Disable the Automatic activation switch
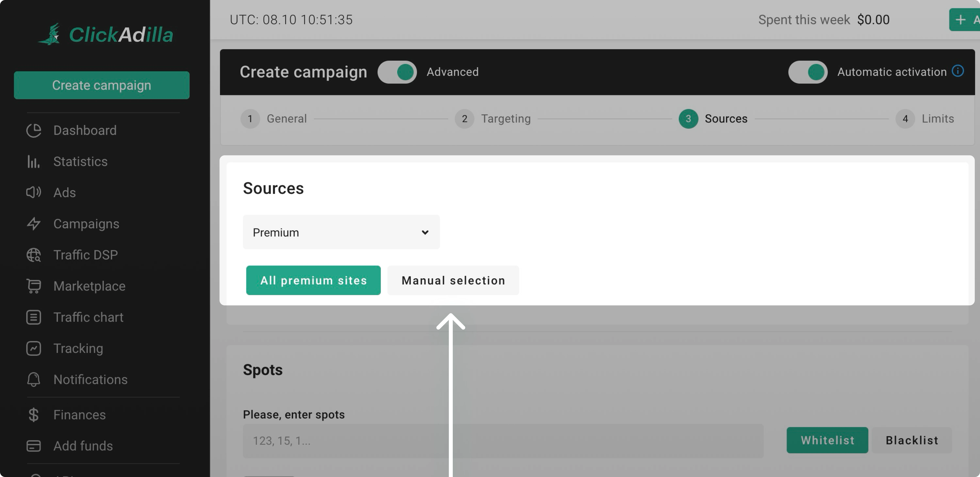The image size is (980, 477). pyautogui.click(x=808, y=72)
